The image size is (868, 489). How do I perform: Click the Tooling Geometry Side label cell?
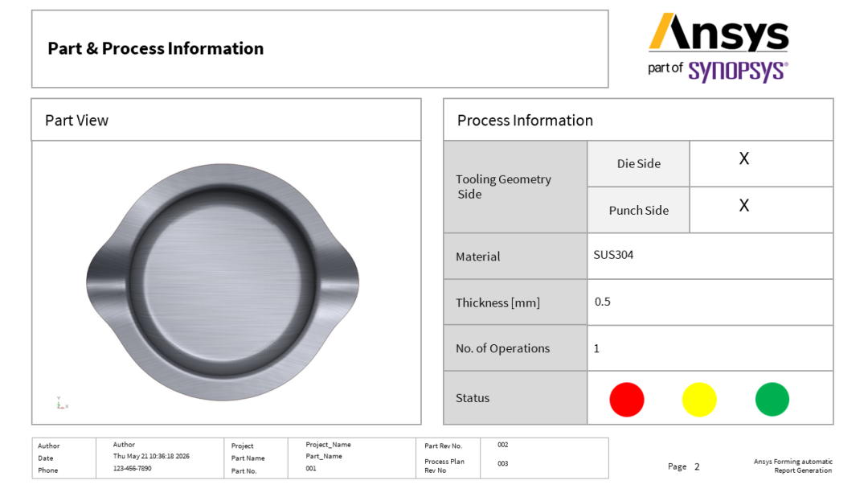(515, 187)
